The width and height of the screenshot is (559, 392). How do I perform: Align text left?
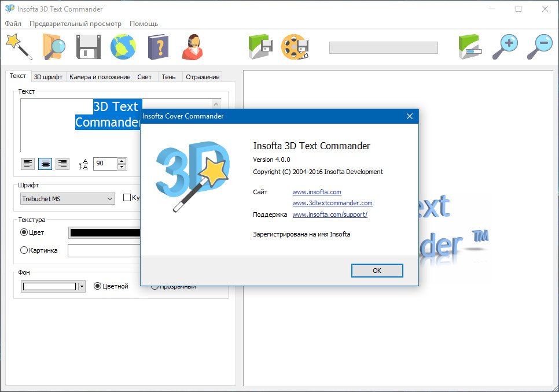[28, 164]
